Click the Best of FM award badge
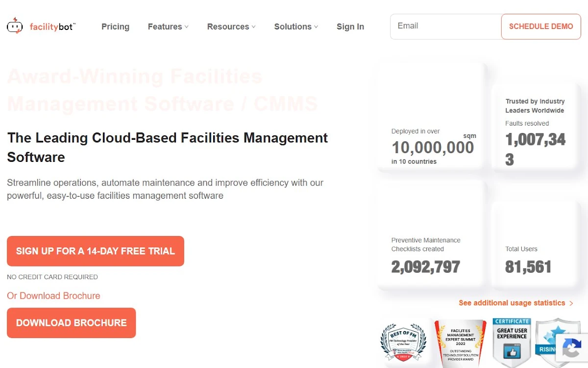 (404, 342)
